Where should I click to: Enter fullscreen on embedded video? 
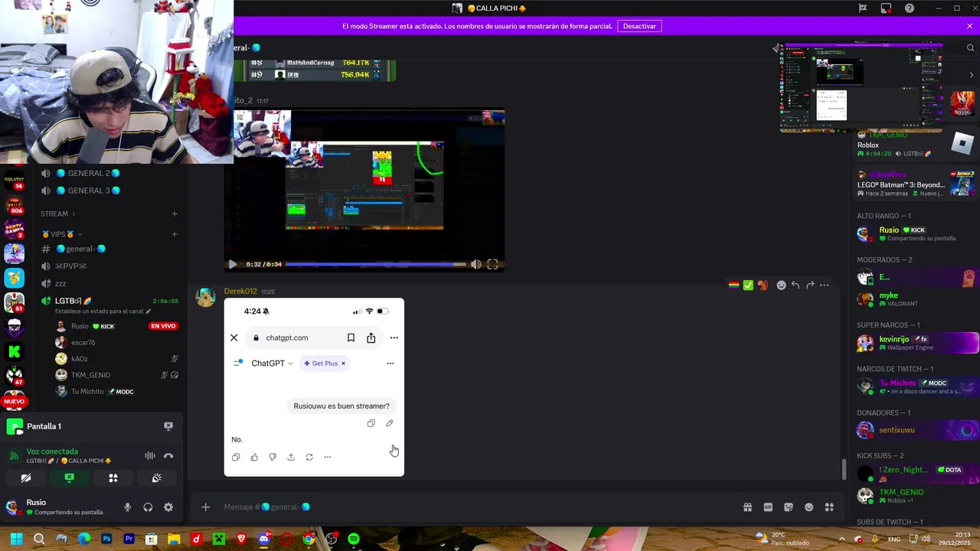point(492,264)
